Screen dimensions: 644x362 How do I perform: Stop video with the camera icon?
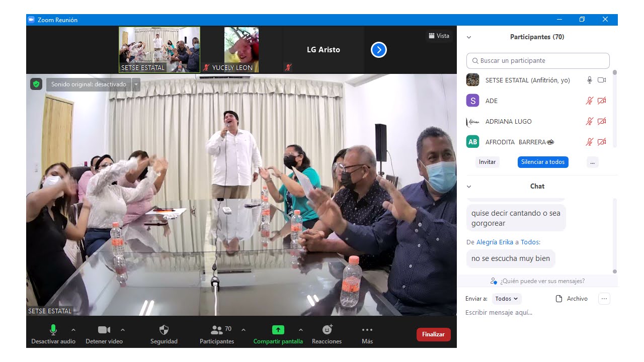pyautogui.click(x=104, y=330)
